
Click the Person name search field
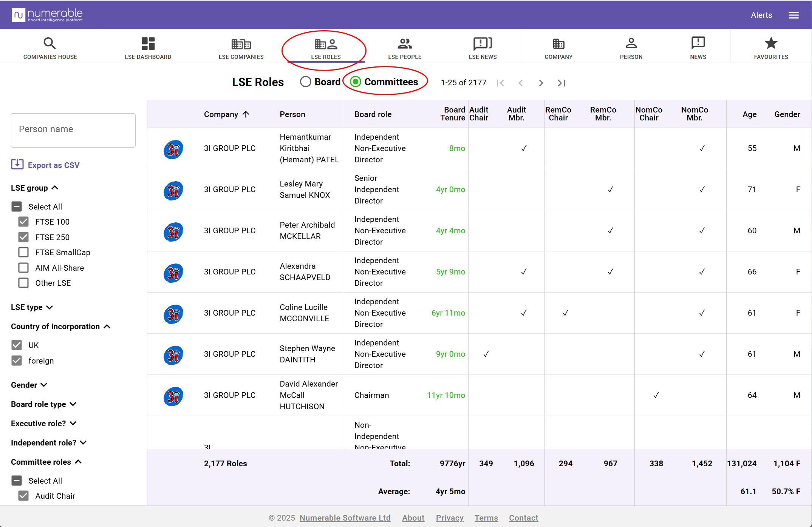coord(73,129)
